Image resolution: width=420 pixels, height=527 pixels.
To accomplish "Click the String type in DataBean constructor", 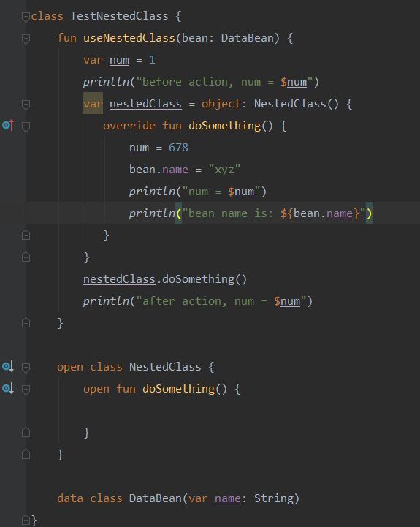I will click(273, 498).
